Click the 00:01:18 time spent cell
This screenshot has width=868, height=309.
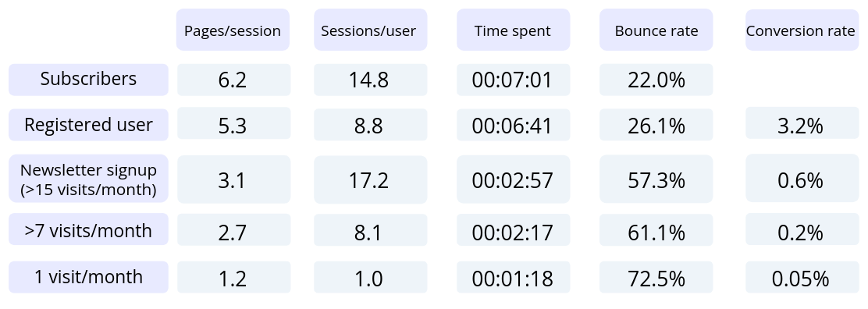click(513, 277)
